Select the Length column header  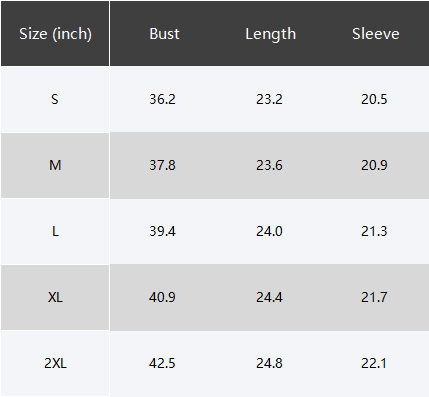pos(270,34)
